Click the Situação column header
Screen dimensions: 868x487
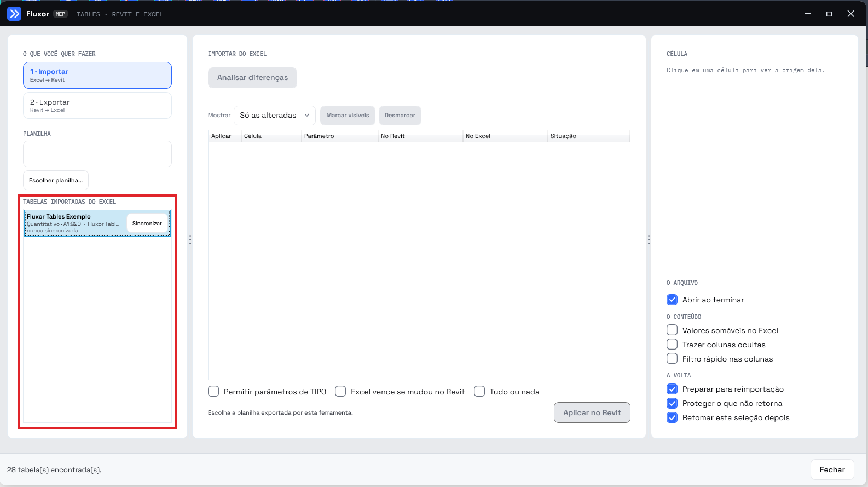tap(589, 136)
